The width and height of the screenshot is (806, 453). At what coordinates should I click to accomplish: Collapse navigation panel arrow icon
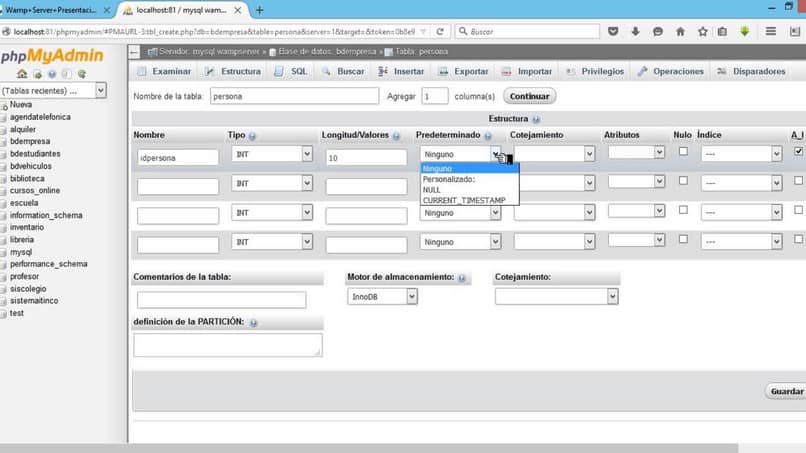click(134, 52)
